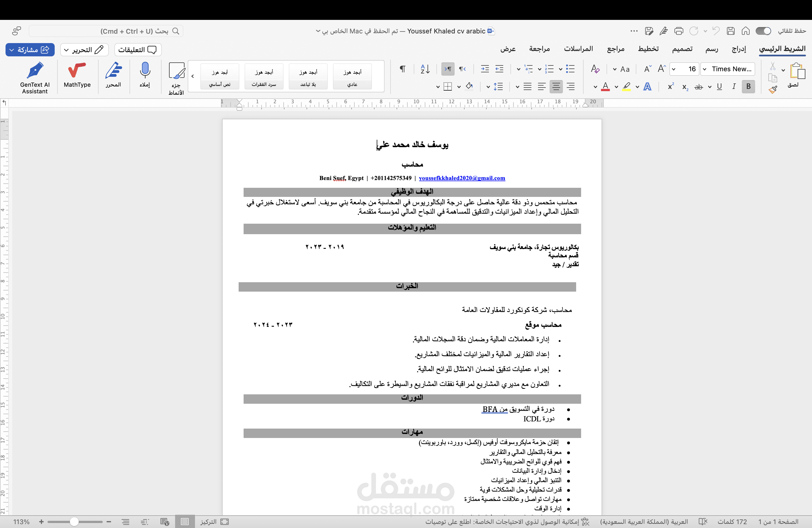Toggle Italic formatting
This screenshot has width=812, height=528.
click(x=734, y=87)
